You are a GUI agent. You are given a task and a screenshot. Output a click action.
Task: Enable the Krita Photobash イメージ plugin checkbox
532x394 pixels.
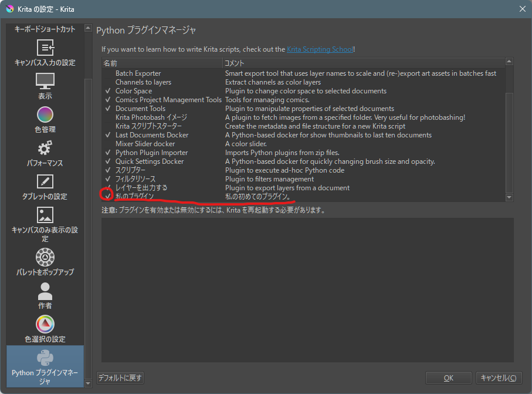[108, 117]
